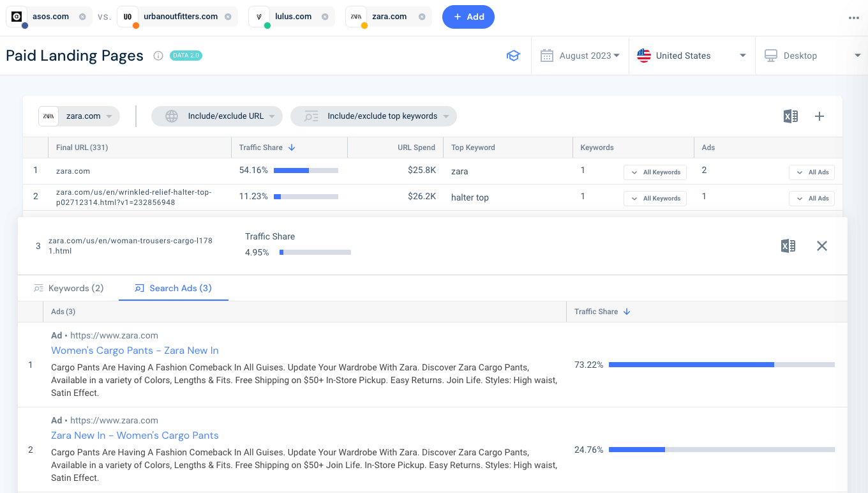This screenshot has height=493, width=868.
Task: Switch to Keywords (2) tab
Action: coord(69,288)
